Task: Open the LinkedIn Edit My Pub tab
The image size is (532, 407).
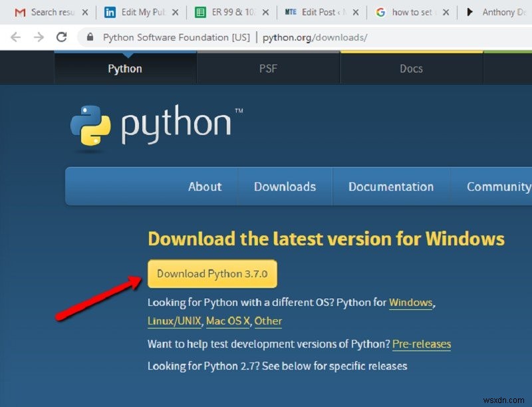Action: pyautogui.click(x=140, y=11)
